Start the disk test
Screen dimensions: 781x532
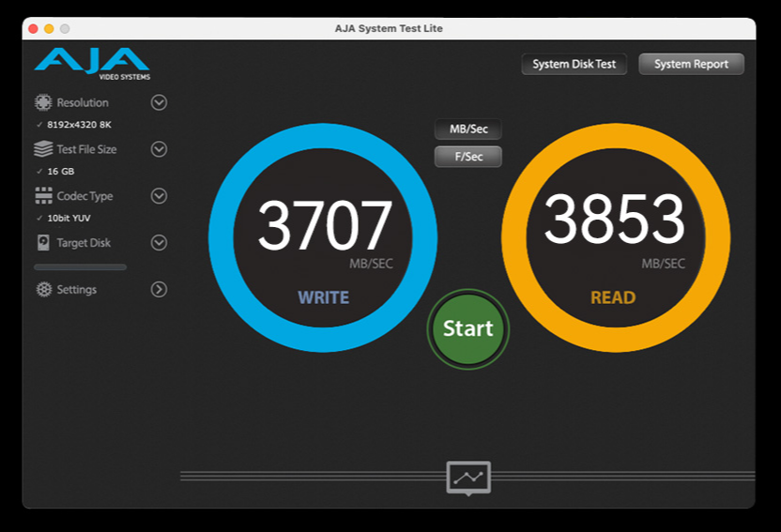pos(468,329)
